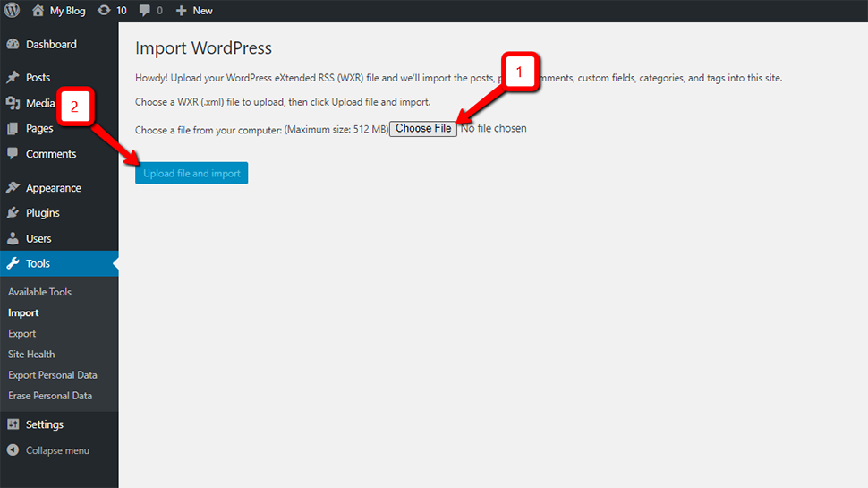Click the home icon beside My Blog

38,11
